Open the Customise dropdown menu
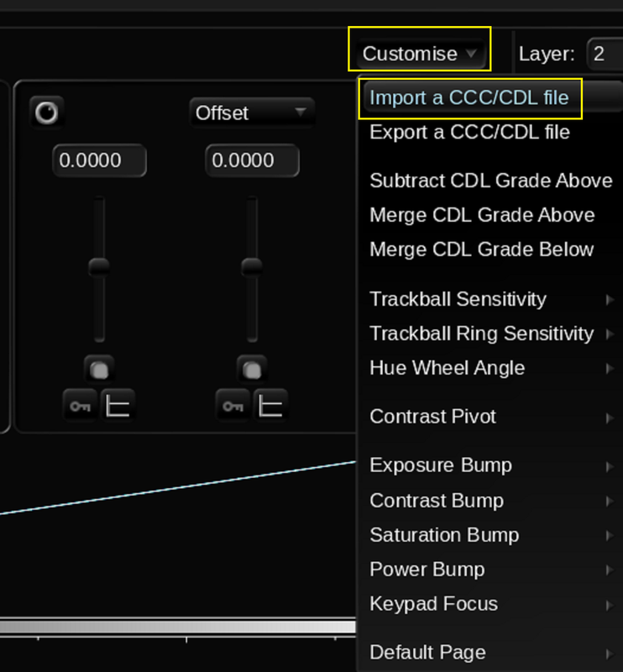This screenshot has width=623, height=672. click(x=421, y=54)
